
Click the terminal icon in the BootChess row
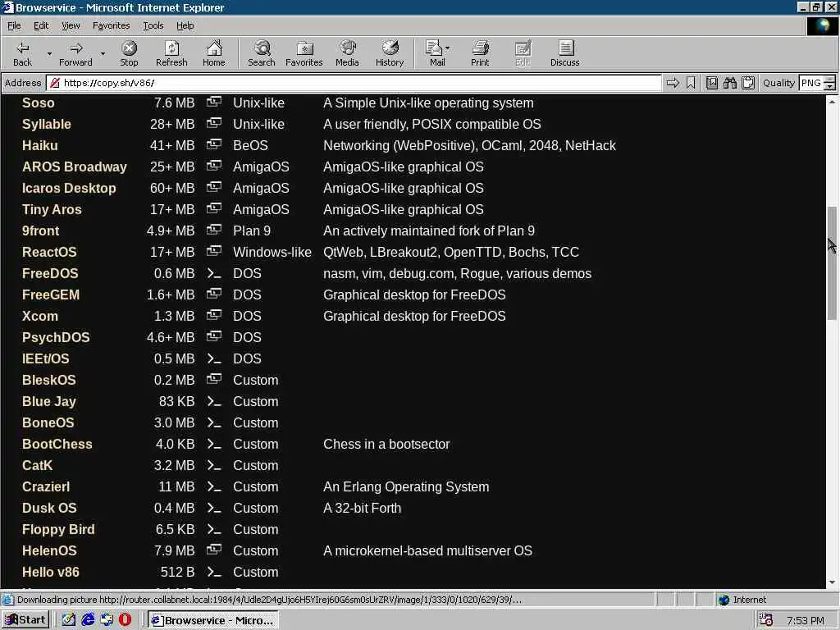pyautogui.click(x=214, y=445)
